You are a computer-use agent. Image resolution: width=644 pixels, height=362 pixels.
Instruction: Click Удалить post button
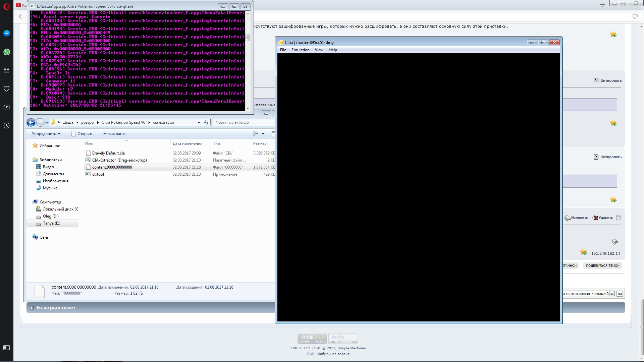(x=603, y=218)
